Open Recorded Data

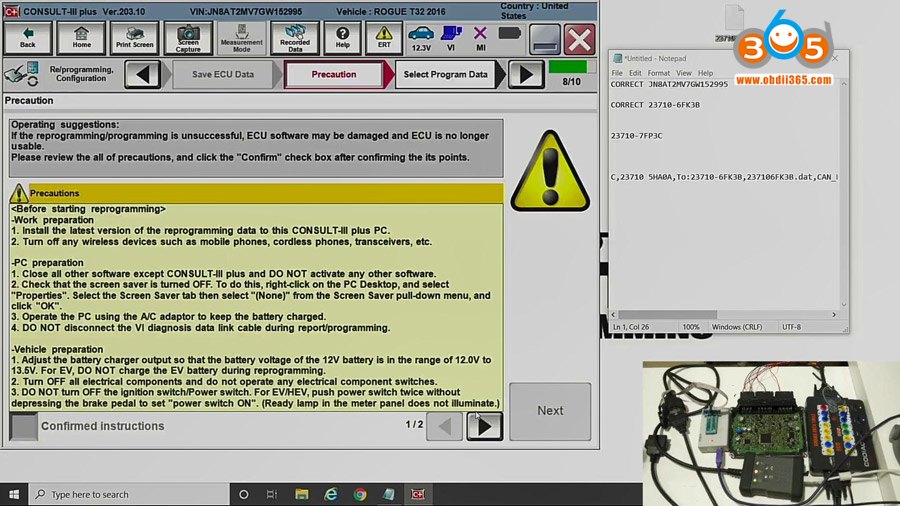coord(294,38)
